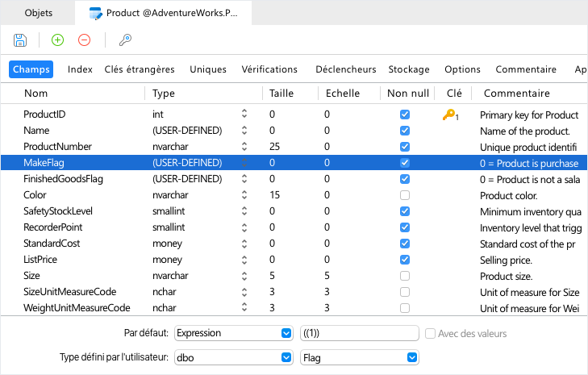Click the default value field ((1))
Image resolution: width=588 pixels, height=375 pixels.
click(359, 333)
